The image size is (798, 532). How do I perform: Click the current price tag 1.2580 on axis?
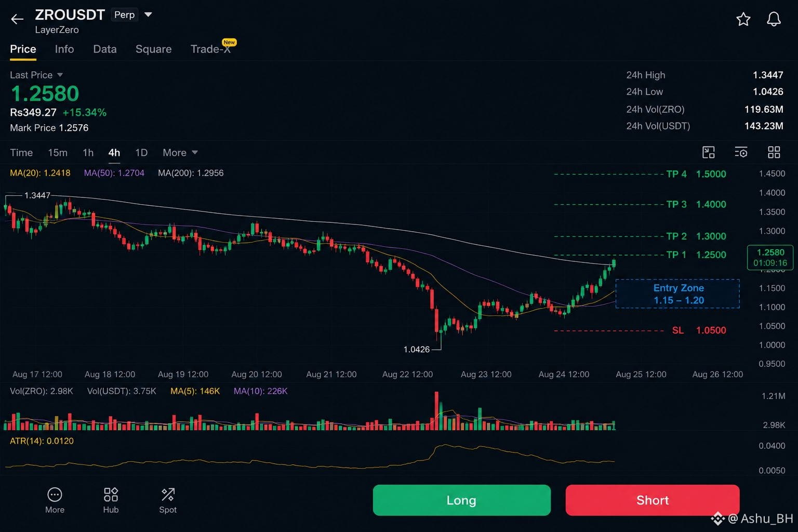point(770,257)
